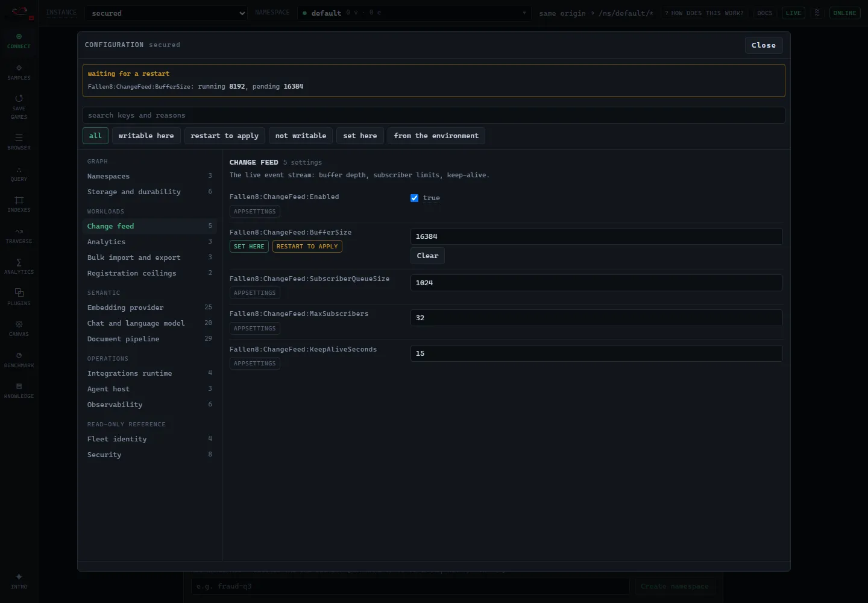
Task: Edit the BufferSize value 16384
Action: click(x=597, y=236)
